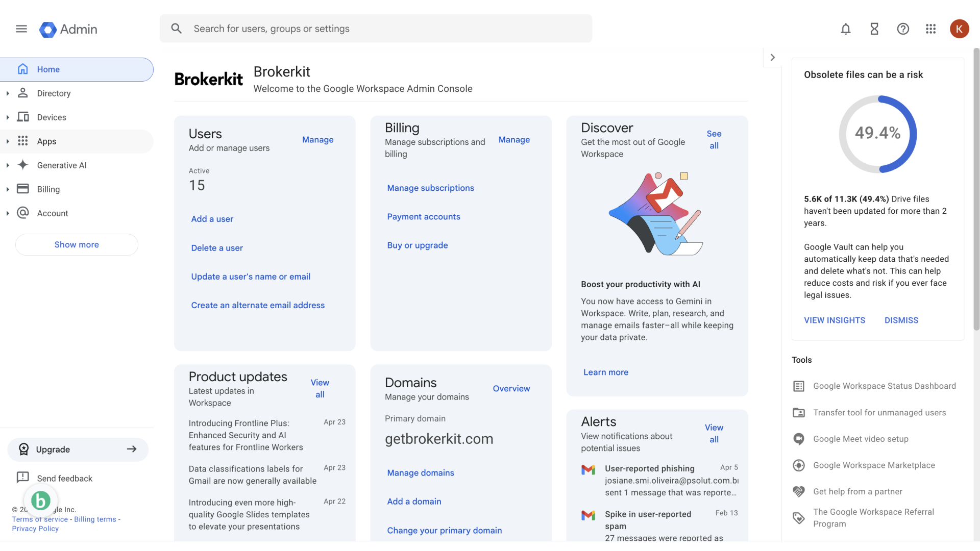This screenshot has height=551, width=980.
Task: Click the page vertical scrollbar
Action: (976, 189)
